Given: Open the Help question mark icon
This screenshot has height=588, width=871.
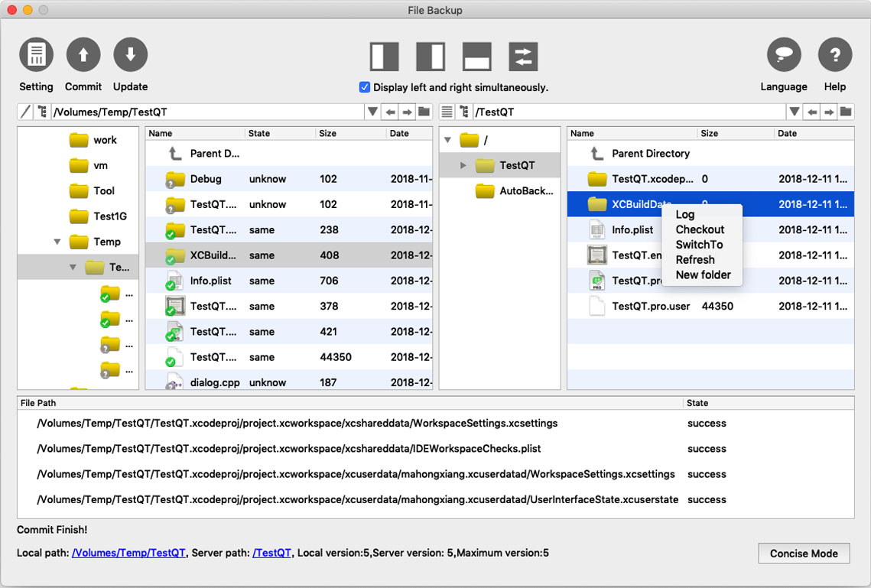Looking at the screenshot, I should (835, 54).
